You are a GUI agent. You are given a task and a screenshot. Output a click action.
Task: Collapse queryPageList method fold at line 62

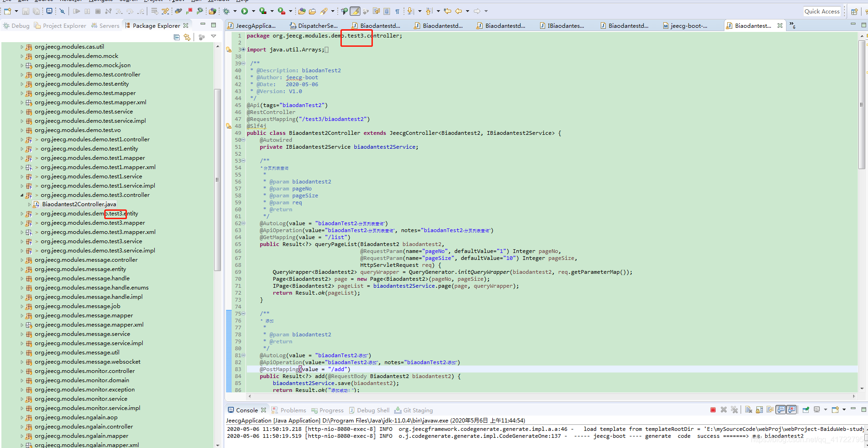[x=243, y=223]
